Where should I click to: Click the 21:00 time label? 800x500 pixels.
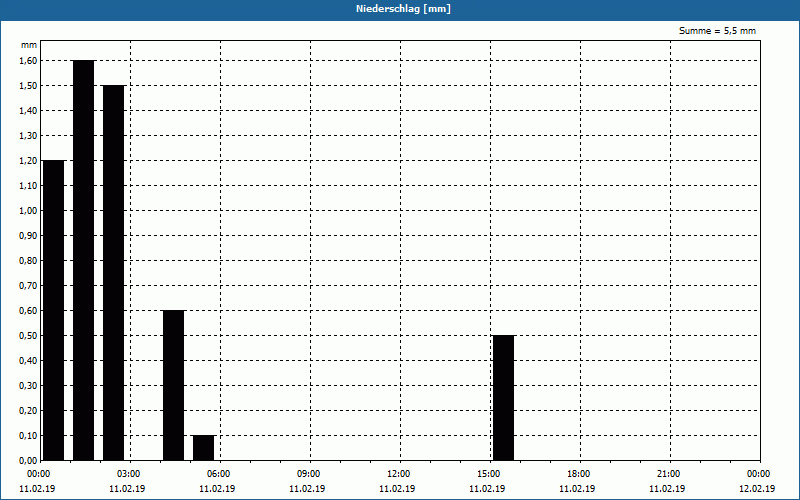pyautogui.click(x=669, y=474)
